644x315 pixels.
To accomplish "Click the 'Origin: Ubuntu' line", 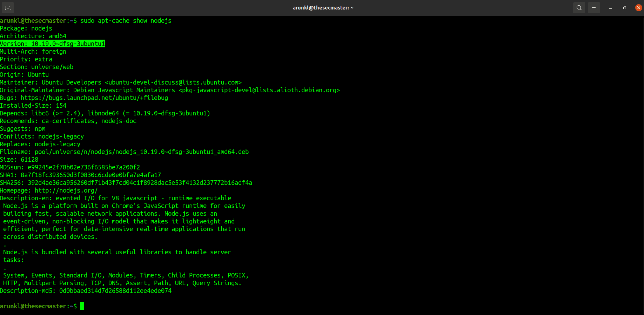I will pyautogui.click(x=25, y=75).
